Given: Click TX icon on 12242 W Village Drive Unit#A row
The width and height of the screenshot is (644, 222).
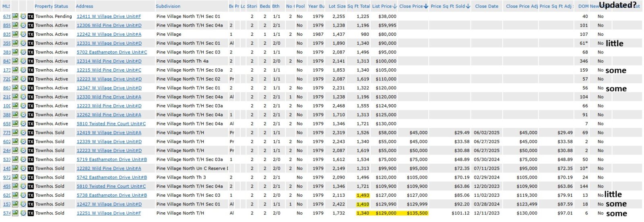Looking at the screenshot, I should [x=31, y=34].
